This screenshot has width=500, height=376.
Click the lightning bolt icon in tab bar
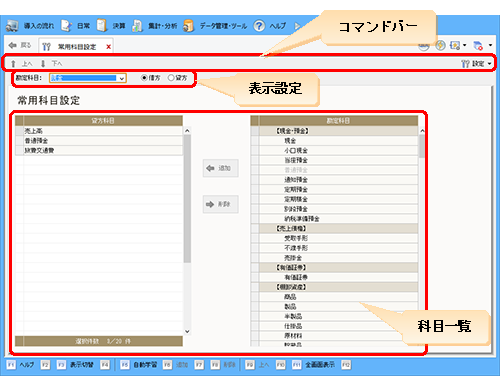(x=441, y=45)
